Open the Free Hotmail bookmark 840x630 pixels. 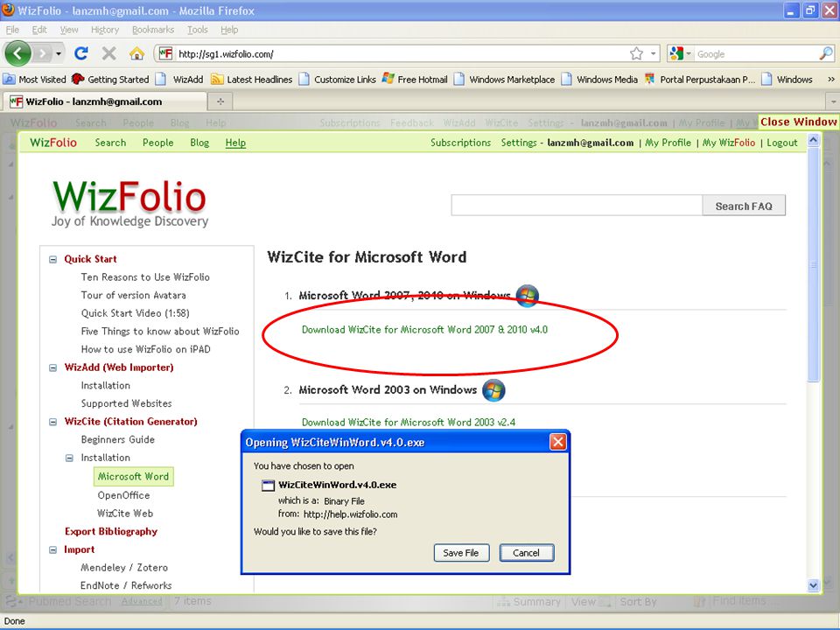click(x=415, y=80)
